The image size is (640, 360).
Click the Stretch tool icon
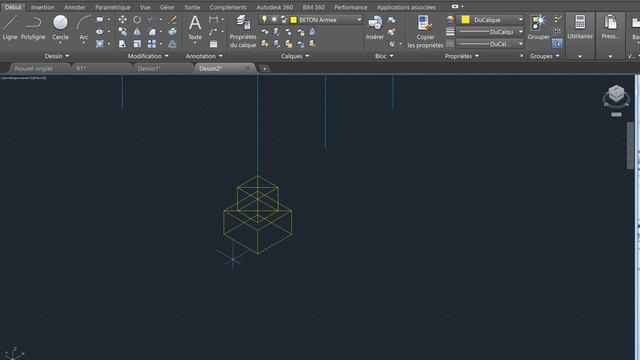click(x=122, y=44)
